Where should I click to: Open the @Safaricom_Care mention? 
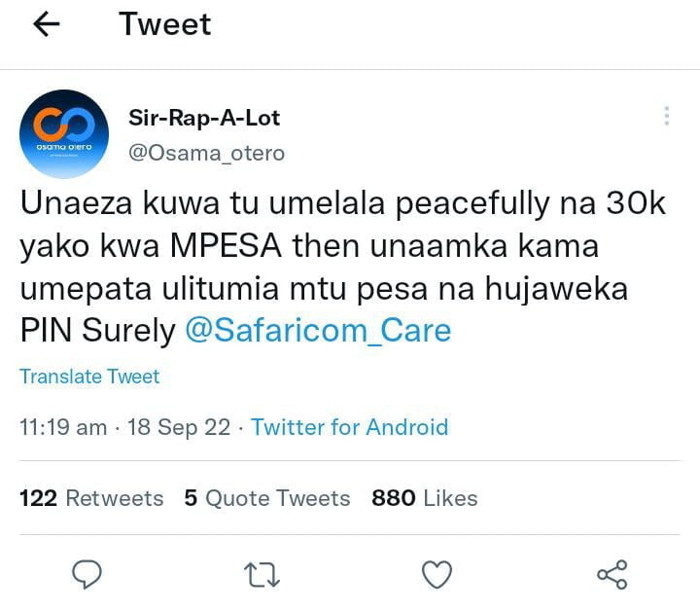(318, 330)
